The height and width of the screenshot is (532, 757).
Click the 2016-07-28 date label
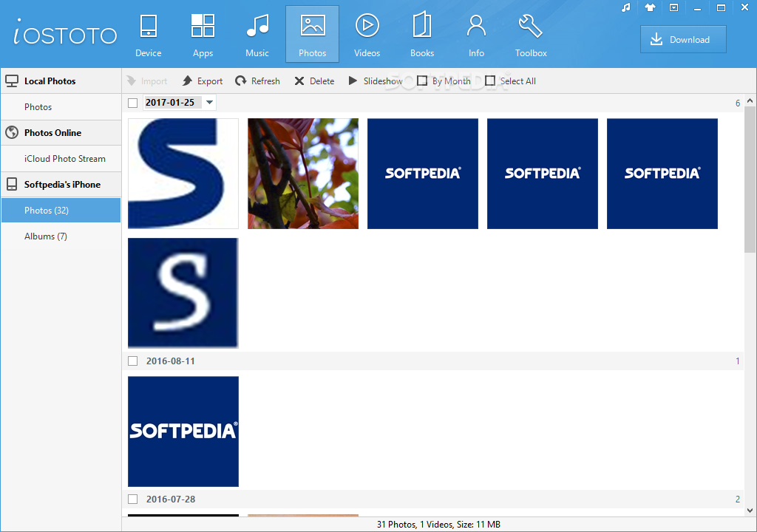[171, 499]
